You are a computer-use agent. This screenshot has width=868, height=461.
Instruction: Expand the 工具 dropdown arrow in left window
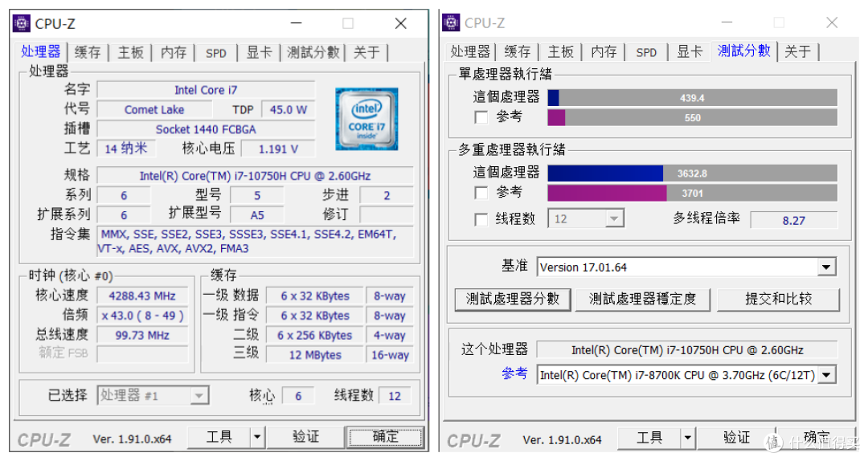pos(257,437)
